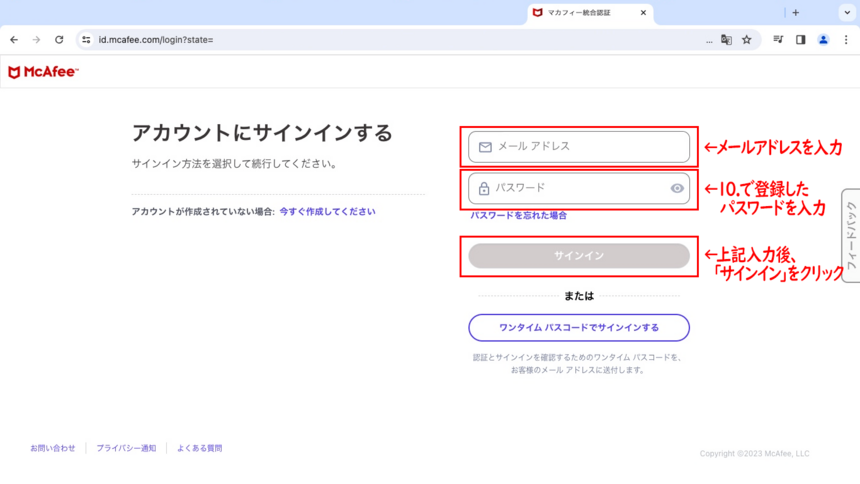
Task: Open the フィードバック side tab
Action: [851, 235]
